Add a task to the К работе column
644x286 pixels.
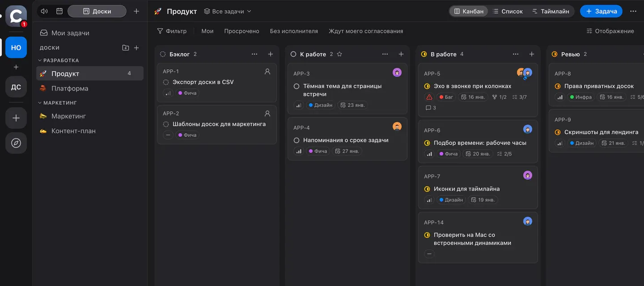(x=401, y=54)
